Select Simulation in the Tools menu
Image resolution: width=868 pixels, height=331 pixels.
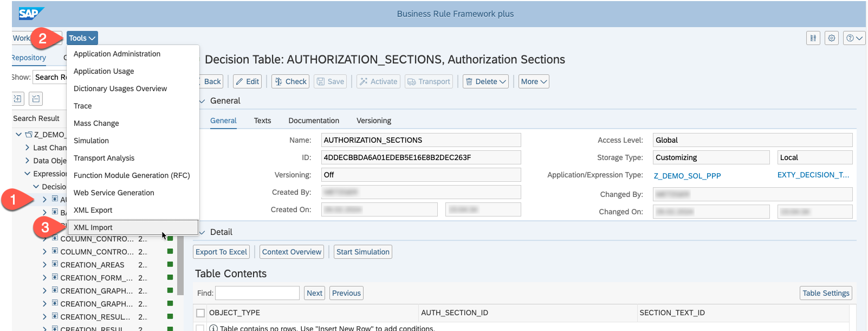click(91, 141)
